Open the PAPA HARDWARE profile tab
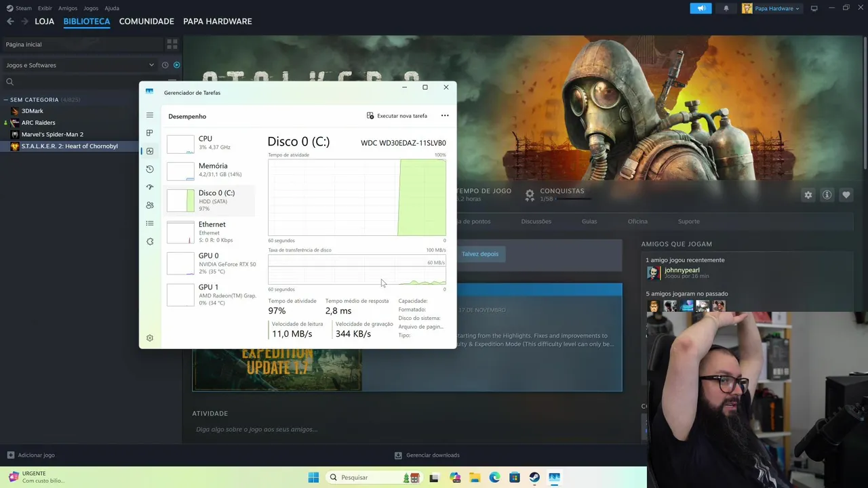 coord(218,21)
